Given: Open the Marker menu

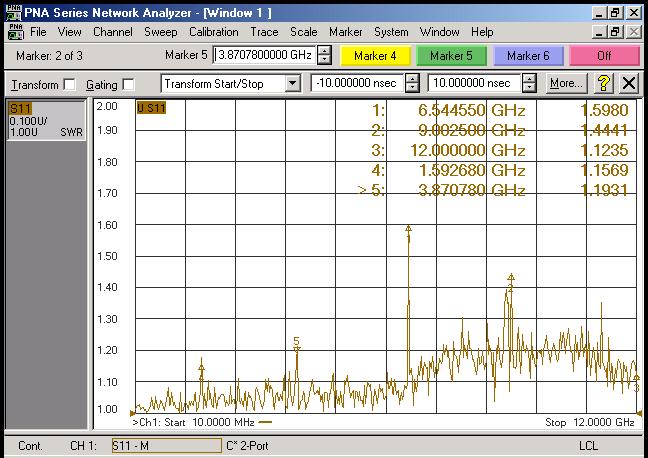Looking at the screenshot, I should [x=345, y=32].
